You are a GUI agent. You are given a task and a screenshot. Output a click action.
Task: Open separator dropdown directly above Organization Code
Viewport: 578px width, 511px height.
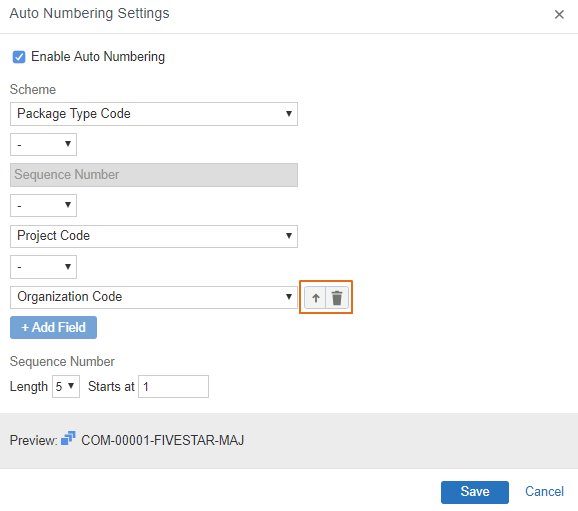[43, 267]
